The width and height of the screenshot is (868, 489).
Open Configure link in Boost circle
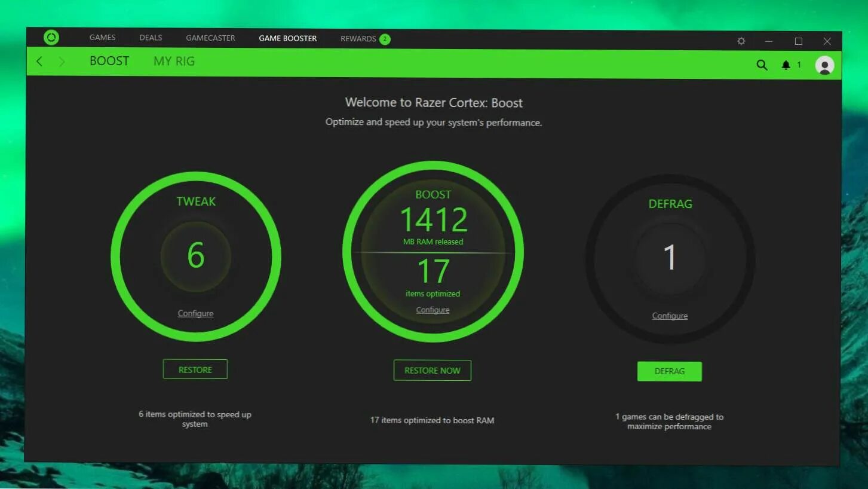click(x=433, y=310)
